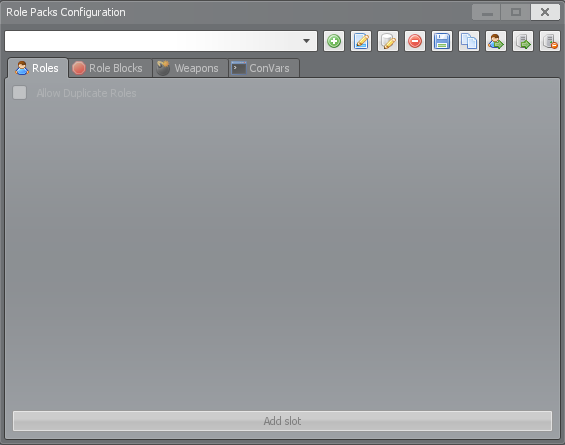Click the database with pencil edit icon
Image resolution: width=565 pixels, height=445 pixels.
pos(388,41)
